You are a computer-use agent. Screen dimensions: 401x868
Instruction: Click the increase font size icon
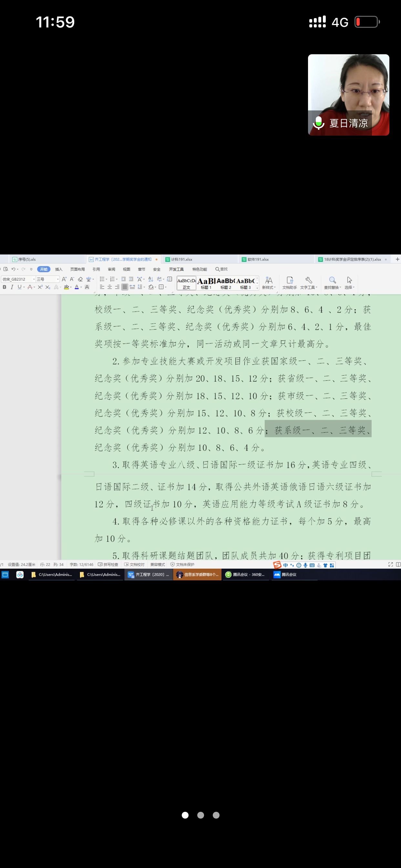[64, 279]
